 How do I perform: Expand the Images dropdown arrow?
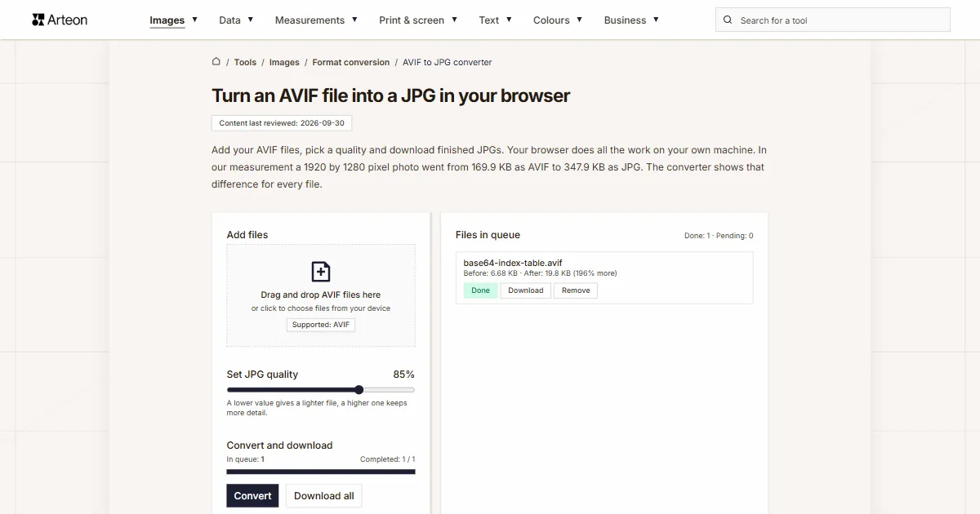click(x=194, y=20)
